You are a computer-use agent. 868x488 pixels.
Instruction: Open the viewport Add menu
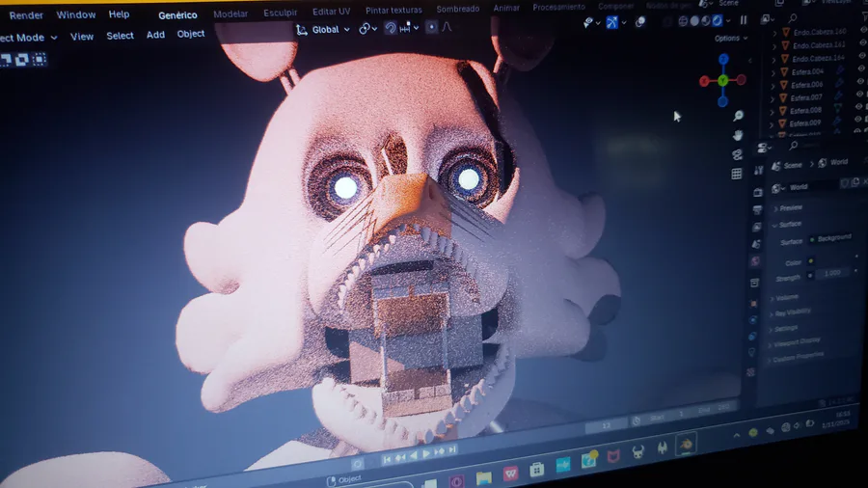click(155, 35)
